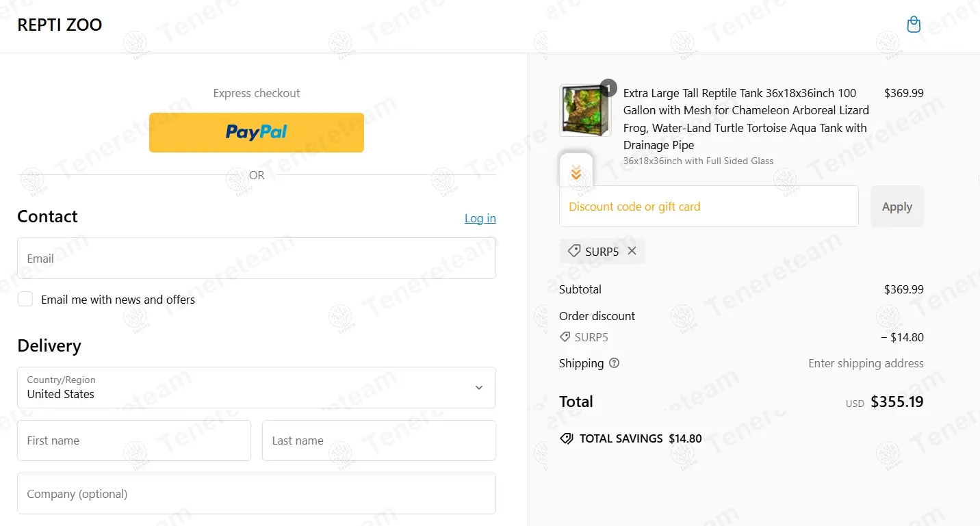Select the First name field
The height and width of the screenshot is (526, 980).
click(x=134, y=440)
